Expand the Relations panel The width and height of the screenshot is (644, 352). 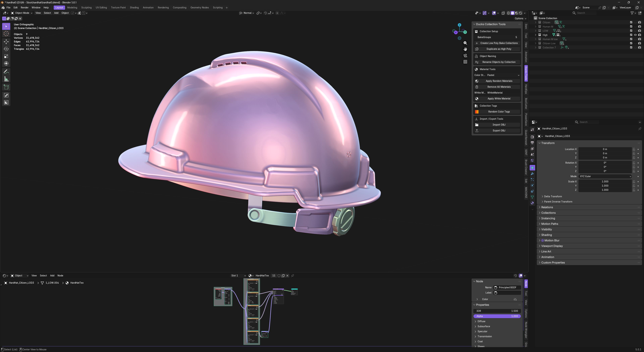coord(547,207)
